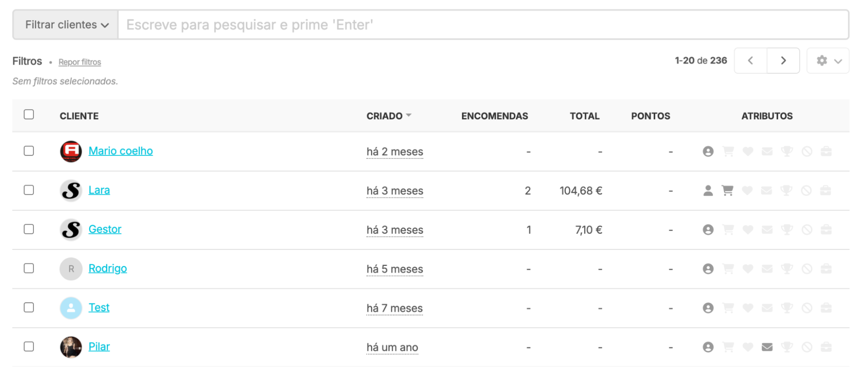Click Mario coelho's account attribute icon
Screen dimensions: 868x367
pyautogui.click(x=708, y=151)
